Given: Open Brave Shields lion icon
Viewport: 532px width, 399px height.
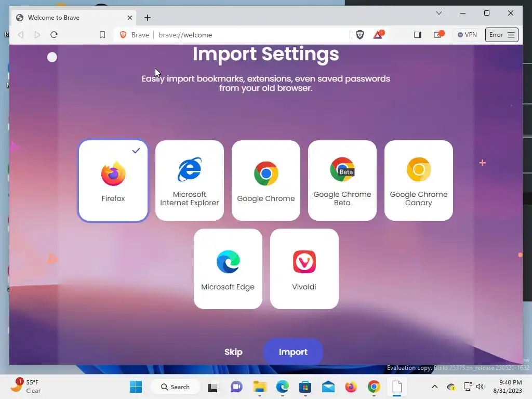Looking at the screenshot, I should (360, 35).
